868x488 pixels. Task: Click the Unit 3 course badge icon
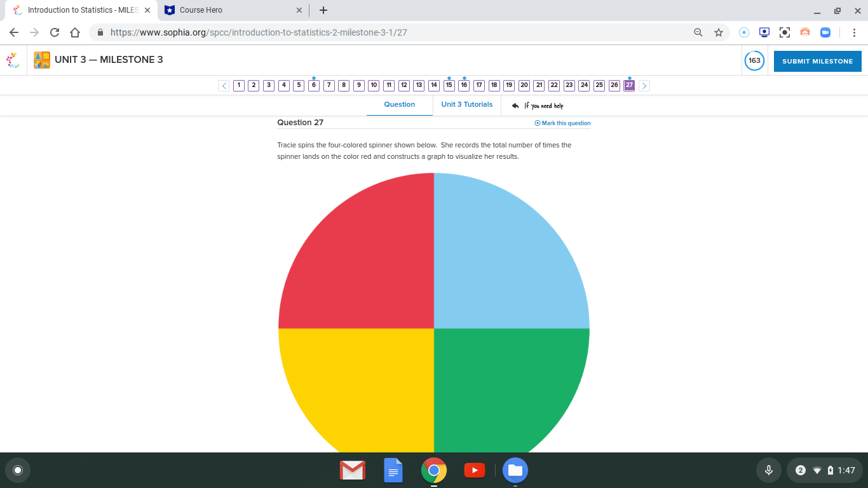(x=42, y=60)
